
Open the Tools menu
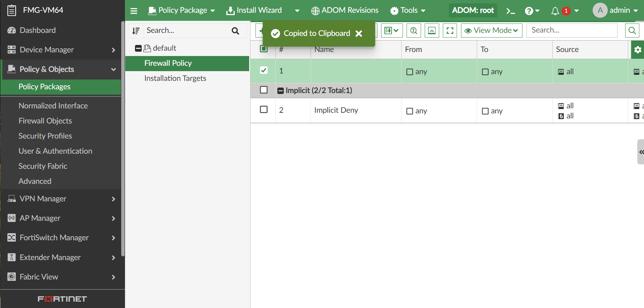tap(408, 10)
